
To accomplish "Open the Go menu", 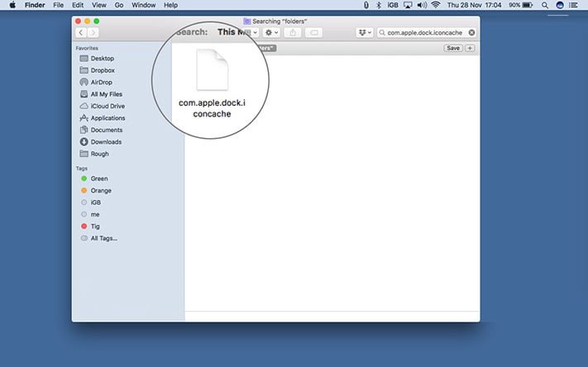I will (x=119, y=5).
